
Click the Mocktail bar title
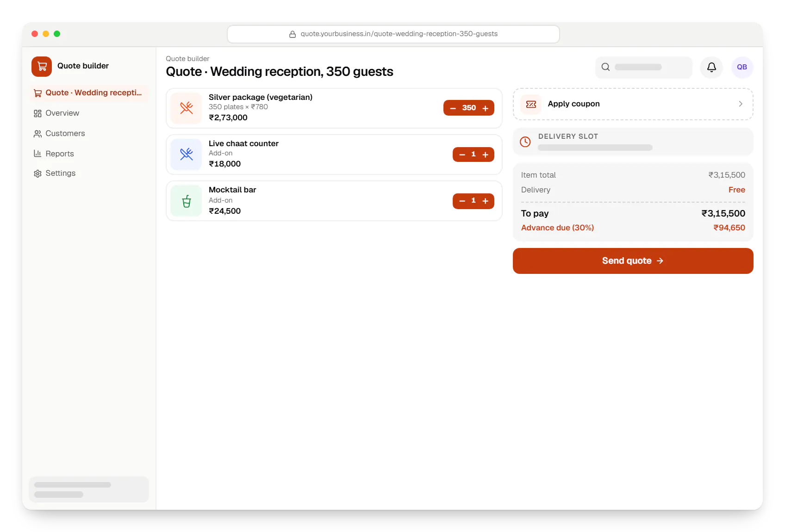(232, 190)
